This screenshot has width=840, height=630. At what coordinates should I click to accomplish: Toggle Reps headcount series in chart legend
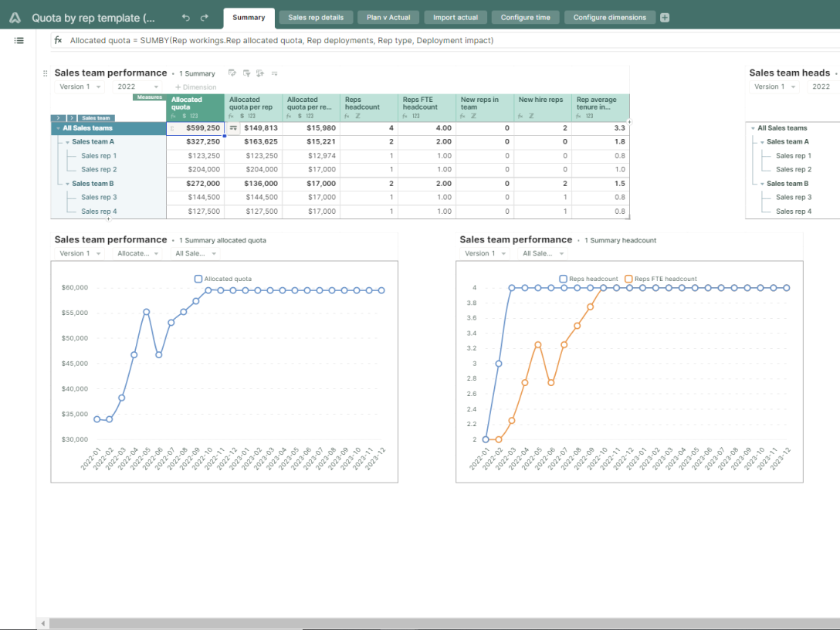click(563, 279)
